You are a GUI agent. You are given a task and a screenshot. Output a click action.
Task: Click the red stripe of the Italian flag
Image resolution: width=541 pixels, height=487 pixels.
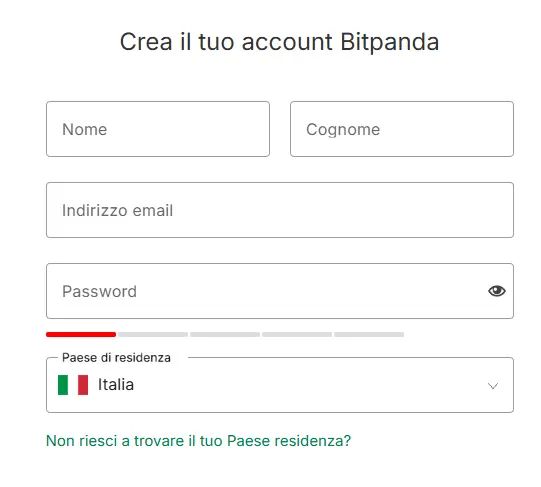[x=83, y=385]
